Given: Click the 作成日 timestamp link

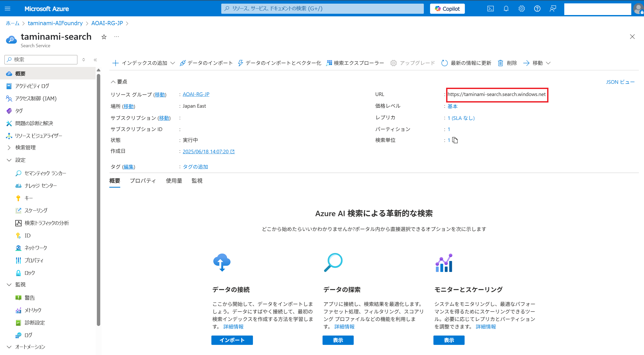Looking at the screenshot, I should pos(209,152).
